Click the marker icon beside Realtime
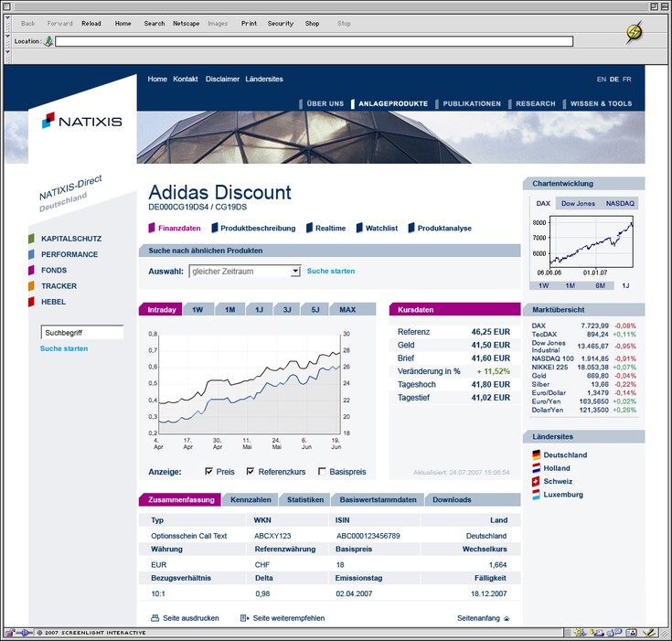 [x=309, y=228]
